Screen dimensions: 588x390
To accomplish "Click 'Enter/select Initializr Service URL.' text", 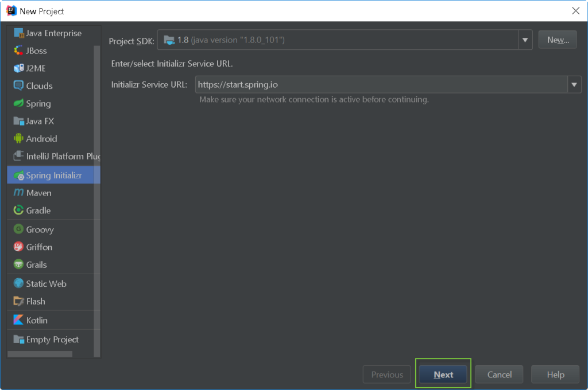I will (172, 64).
